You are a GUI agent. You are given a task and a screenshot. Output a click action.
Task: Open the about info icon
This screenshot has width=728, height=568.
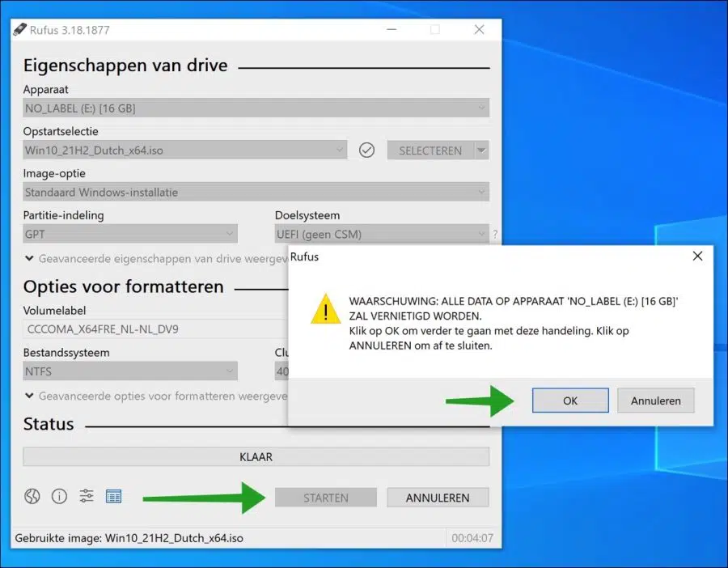click(59, 497)
